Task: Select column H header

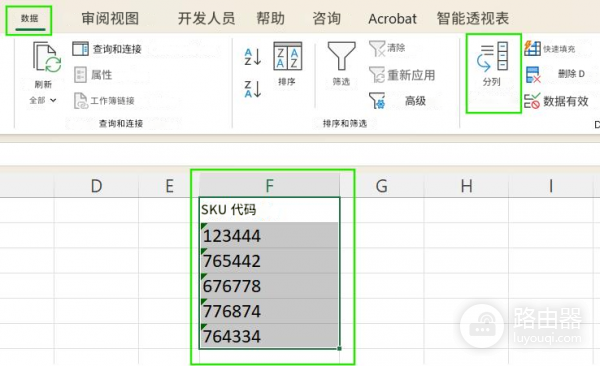Action: coord(466,186)
